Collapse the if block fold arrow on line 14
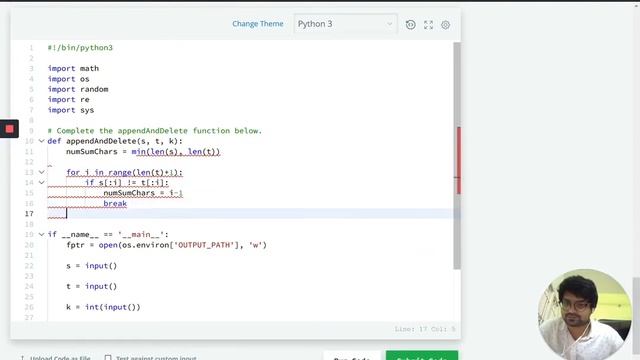The image size is (640, 360). coord(41,182)
